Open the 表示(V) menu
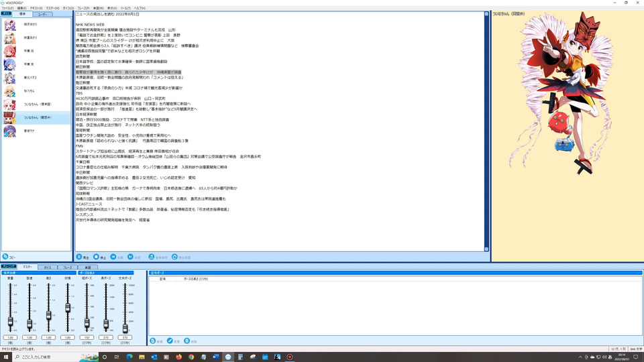644x362 pixels. pyautogui.click(x=112, y=8)
